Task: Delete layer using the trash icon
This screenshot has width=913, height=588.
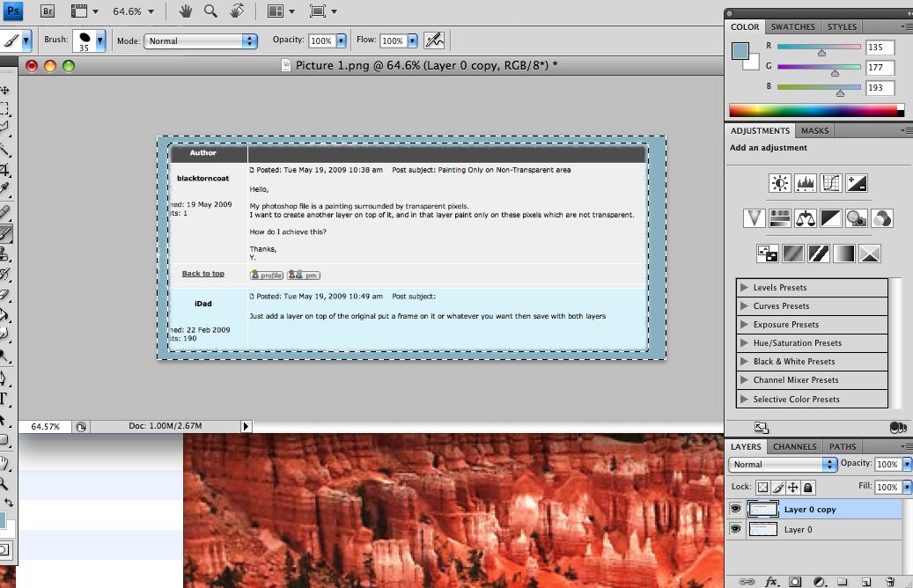Action: [890, 582]
